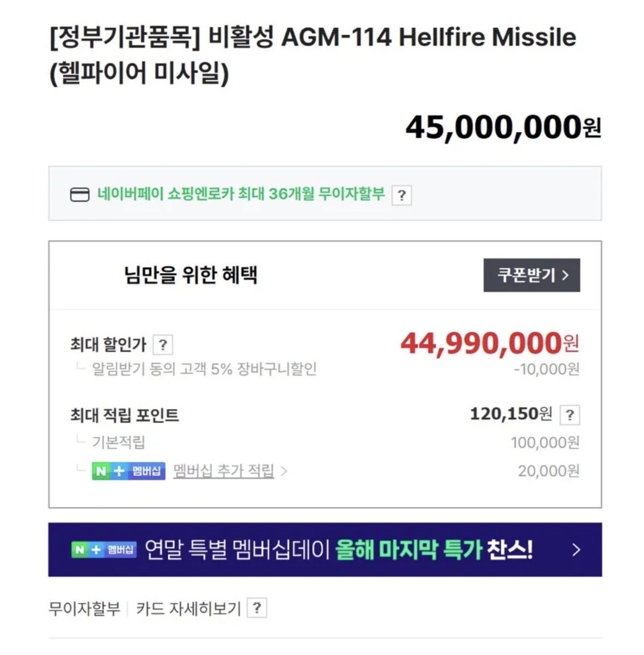Click question mark beside 카드 자세히보기
This screenshot has width=644, height=655.
point(257,608)
